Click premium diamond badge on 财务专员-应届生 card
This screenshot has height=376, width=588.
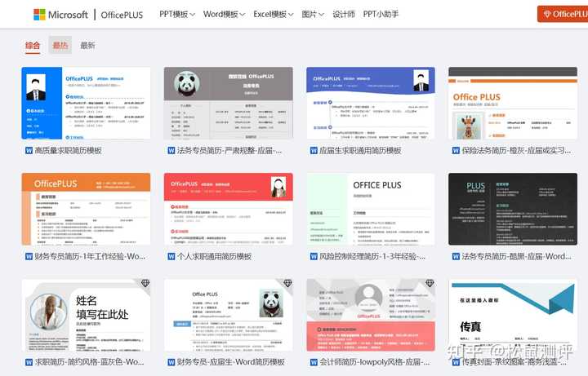click(x=287, y=283)
